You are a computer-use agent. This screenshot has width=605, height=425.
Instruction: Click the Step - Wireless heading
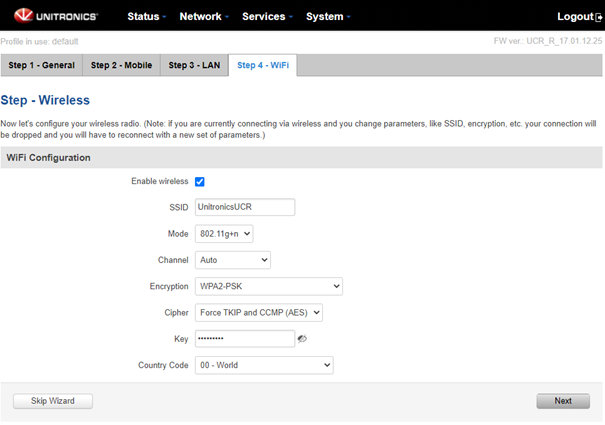tap(45, 100)
